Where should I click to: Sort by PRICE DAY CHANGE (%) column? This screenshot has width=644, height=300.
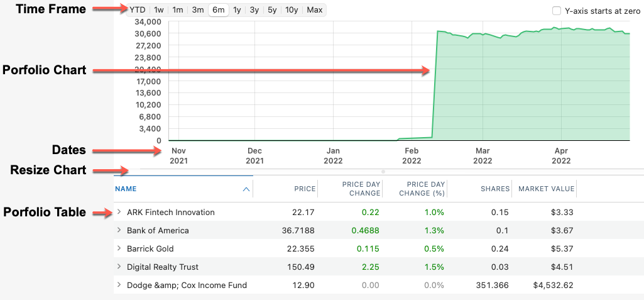point(422,189)
